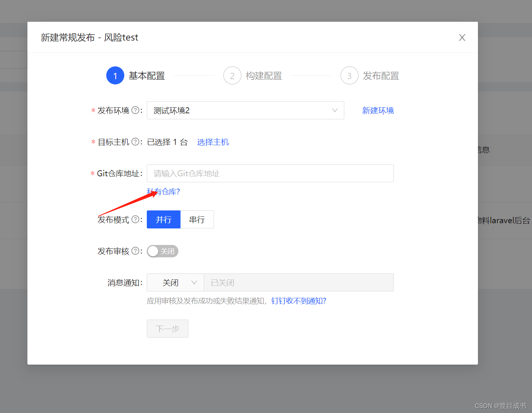This screenshot has width=532, height=413.
Task: Click step 2 circle for 构建配置
Action: [232, 75]
